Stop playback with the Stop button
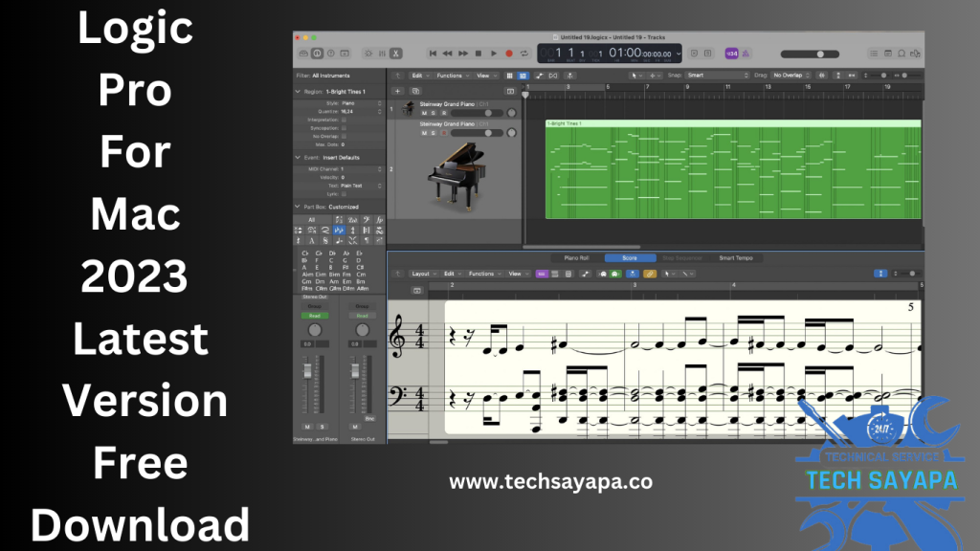The image size is (980, 551). [479, 54]
